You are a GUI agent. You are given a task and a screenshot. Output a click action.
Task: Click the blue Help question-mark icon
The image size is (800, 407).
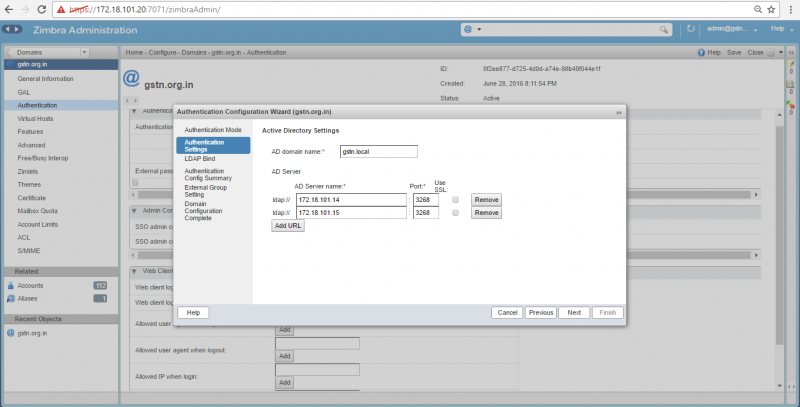[x=701, y=53]
